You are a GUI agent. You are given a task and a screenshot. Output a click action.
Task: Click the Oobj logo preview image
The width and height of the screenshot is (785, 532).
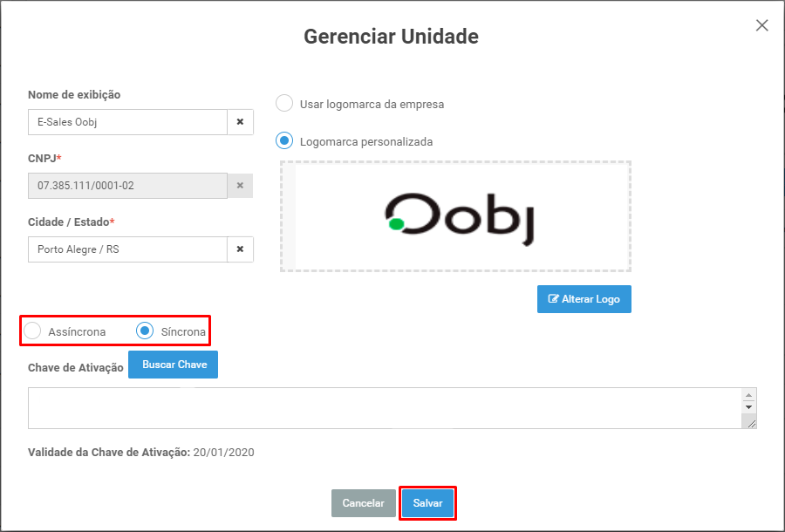[x=460, y=218]
